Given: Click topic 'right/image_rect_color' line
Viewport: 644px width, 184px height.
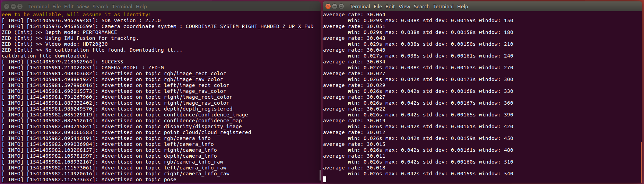Looking at the screenshot, I should tap(117, 97).
